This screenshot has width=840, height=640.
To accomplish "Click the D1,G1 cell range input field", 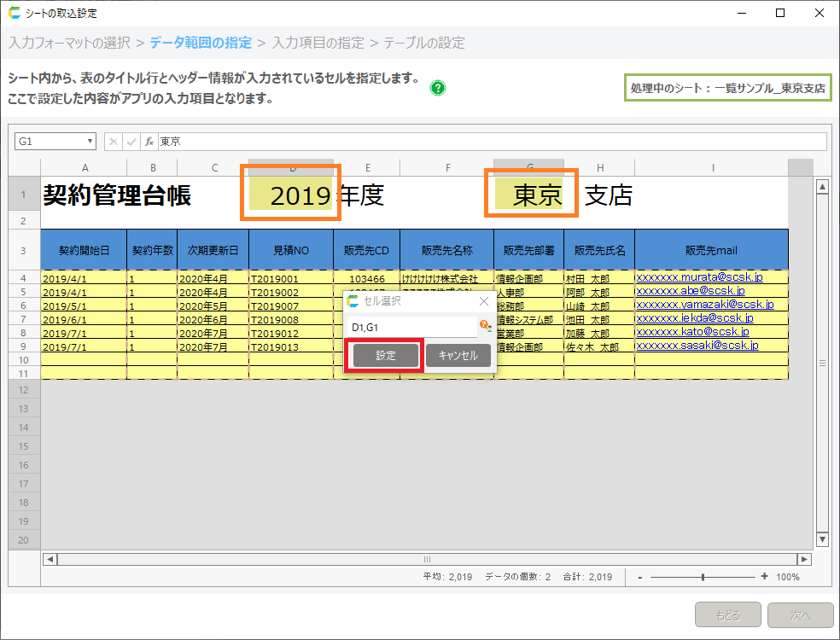I will (x=412, y=327).
